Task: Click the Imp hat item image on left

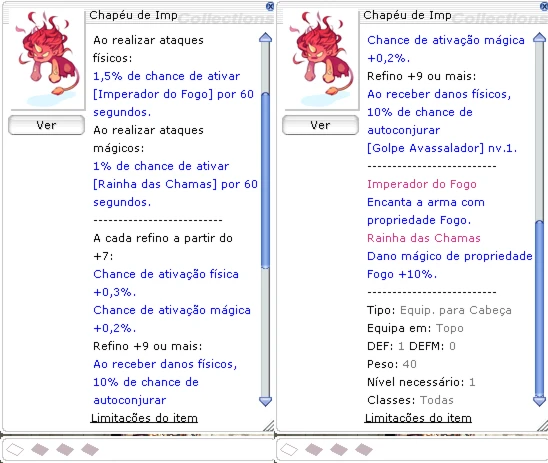Action: pyautogui.click(x=46, y=59)
